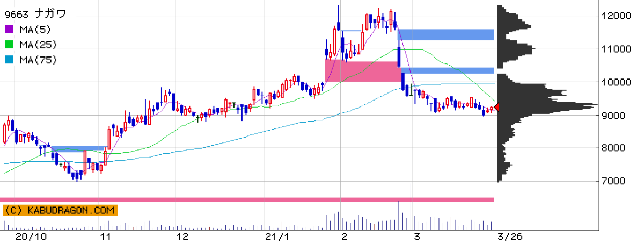Click the 11000 price axis label
644x243 pixels.
(x=616, y=49)
